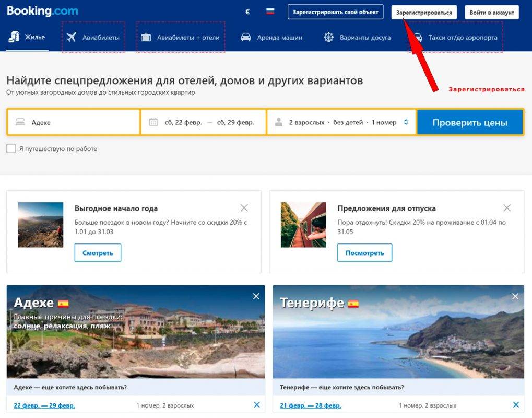Click the Booking.com logo
This screenshot has width=532, height=418.
[42, 11]
